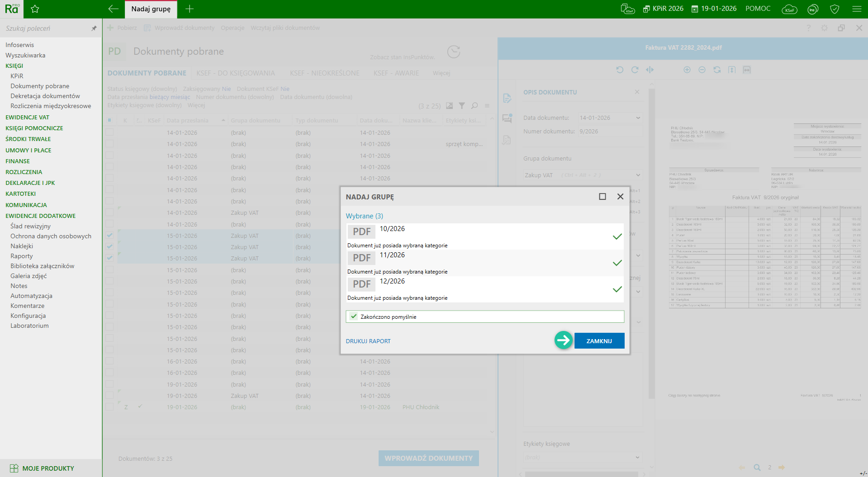
Task: Select Dekretacja dokumentów in sidebar
Action: pyautogui.click(x=45, y=96)
